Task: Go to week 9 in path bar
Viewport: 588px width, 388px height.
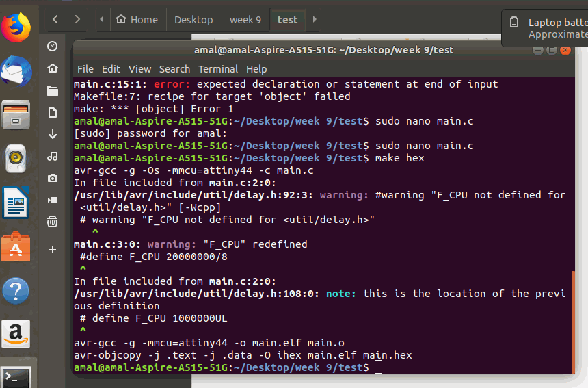Action: click(x=245, y=20)
